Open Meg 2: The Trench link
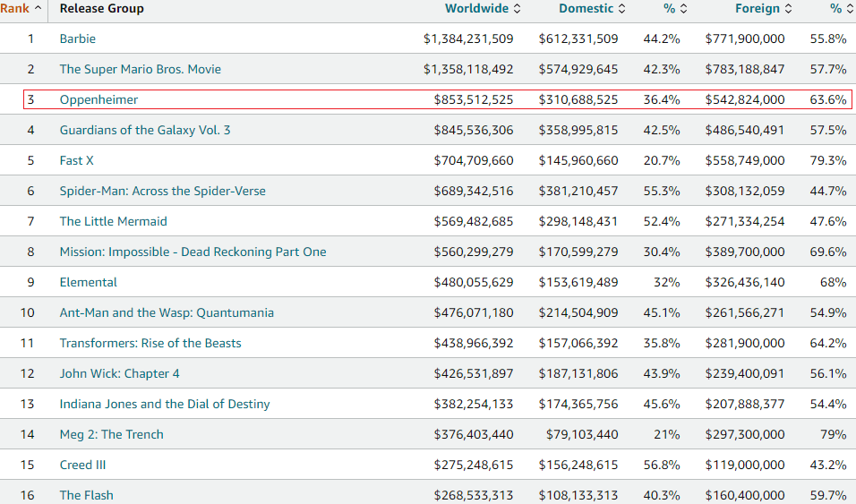The height and width of the screenshot is (504, 856). [x=111, y=435]
